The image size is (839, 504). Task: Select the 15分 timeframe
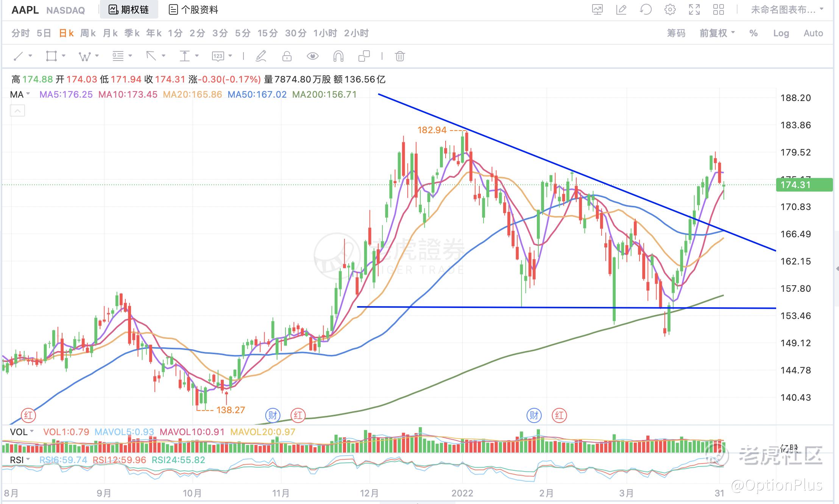coord(268,33)
